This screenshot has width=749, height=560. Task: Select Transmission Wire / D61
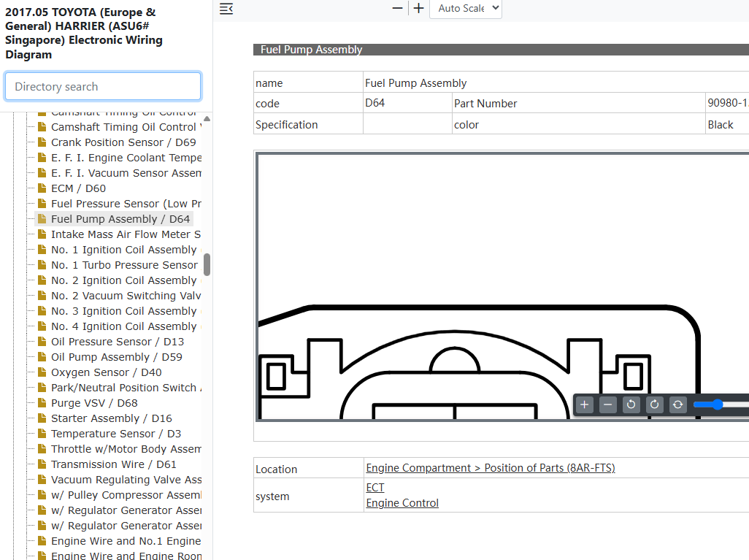coord(114,464)
